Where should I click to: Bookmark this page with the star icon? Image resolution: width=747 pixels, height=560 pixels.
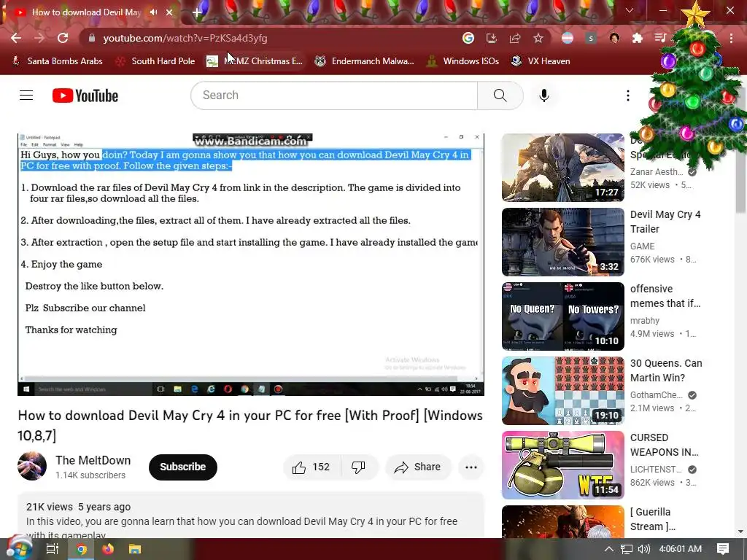(x=538, y=38)
